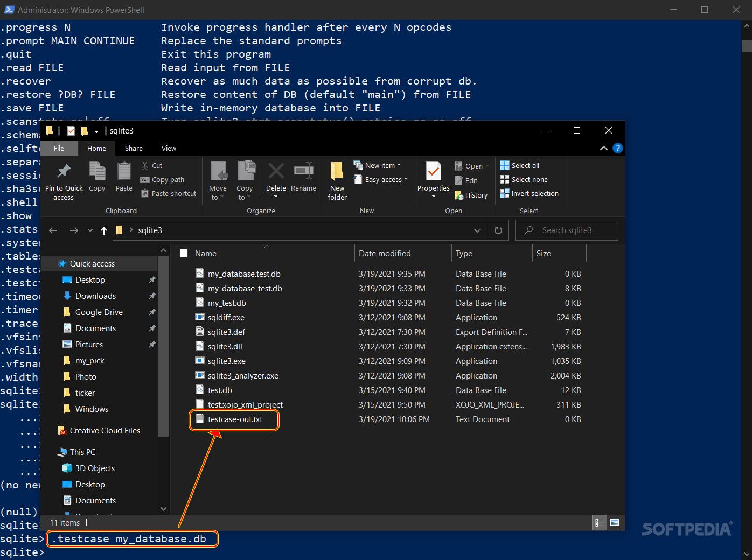This screenshot has width=752, height=560.
Task: Open Explorer Help question mark icon
Action: pos(618,148)
